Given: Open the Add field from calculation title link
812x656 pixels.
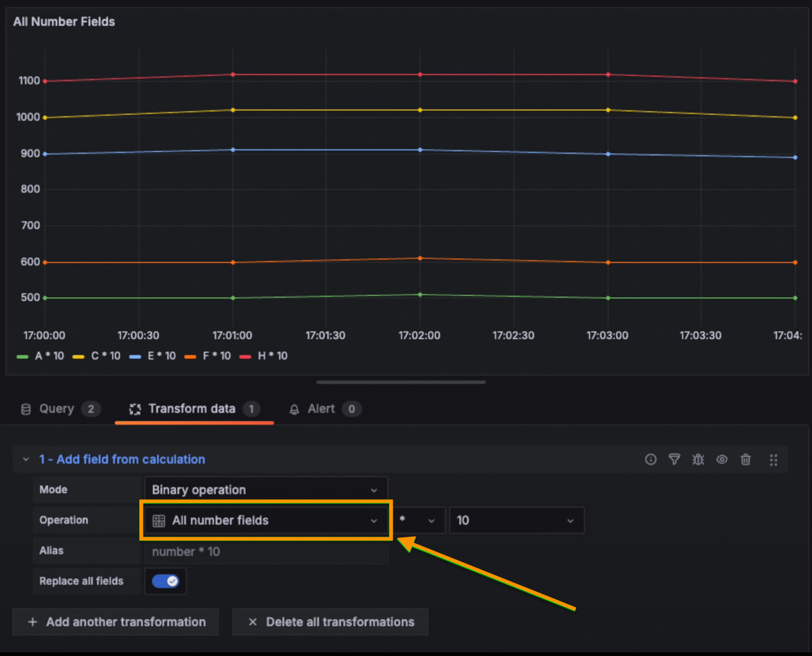Looking at the screenshot, I should [x=122, y=459].
